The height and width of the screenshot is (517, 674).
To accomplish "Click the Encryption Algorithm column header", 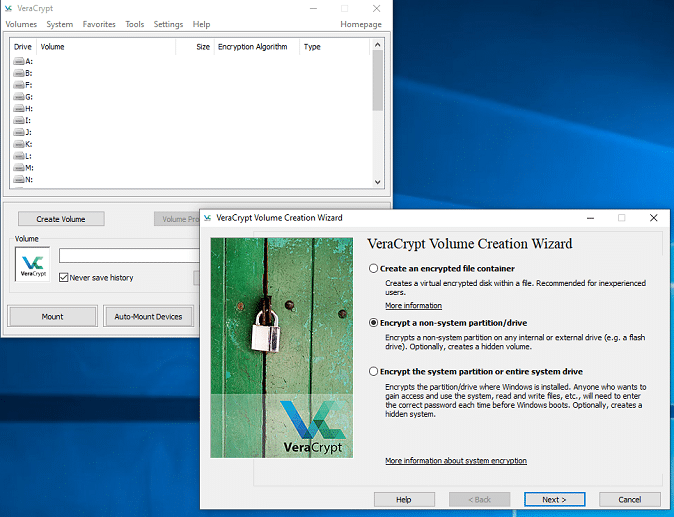I will click(x=257, y=47).
